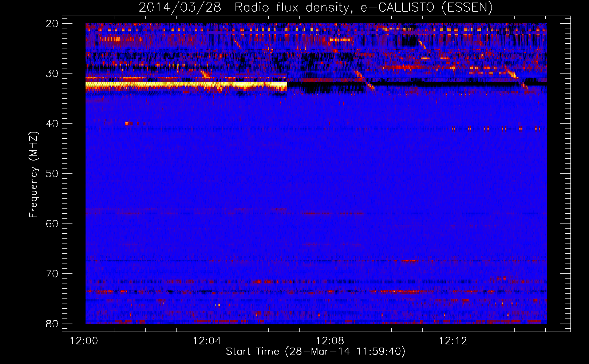Image resolution: width=589 pixels, height=364 pixels.
Task: Click the '40' frequency tick label
Action: (x=52, y=124)
